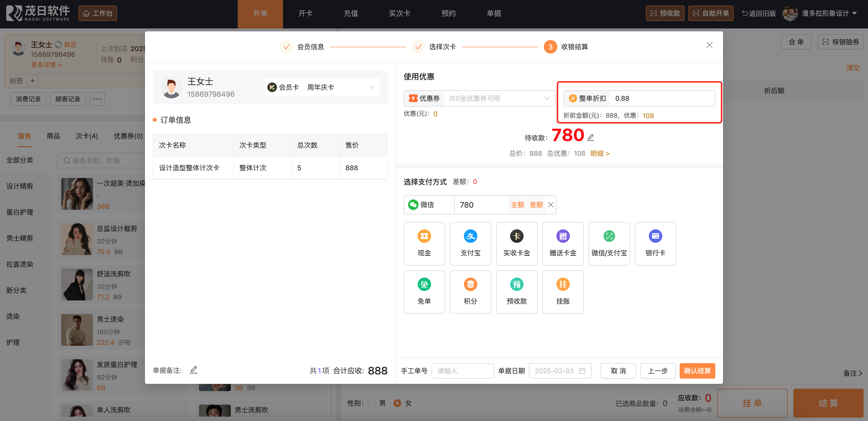The width and height of the screenshot is (868, 421).
Task: Select the 女 gender radio button
Action: tap(397, 403)
